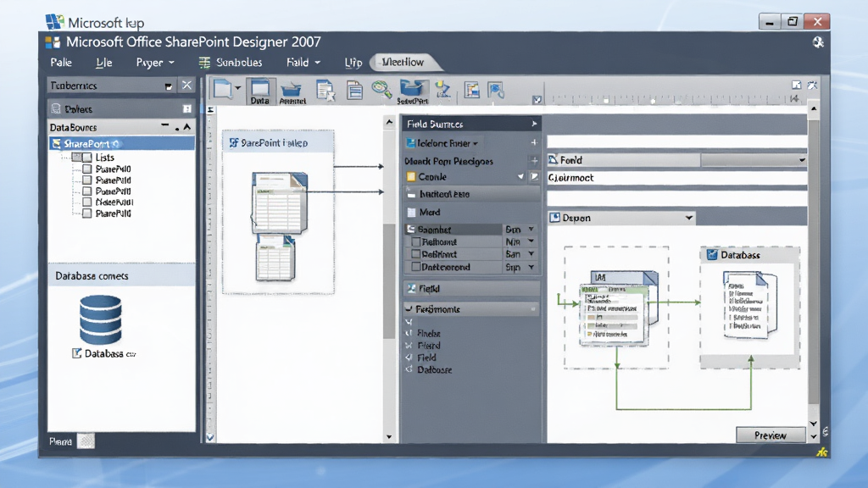Open the Sunbolies menu
This screenshot has height=488, width=868.
239,63
